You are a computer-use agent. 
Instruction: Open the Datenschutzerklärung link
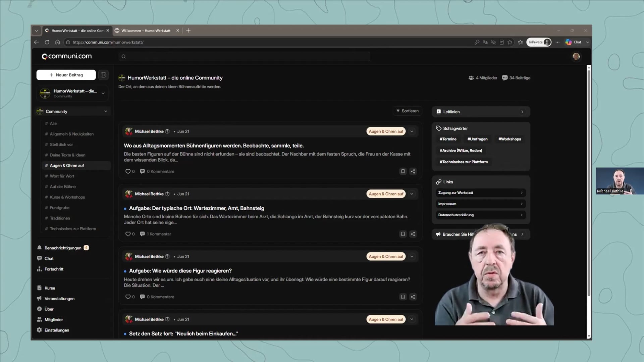point(480,215)
